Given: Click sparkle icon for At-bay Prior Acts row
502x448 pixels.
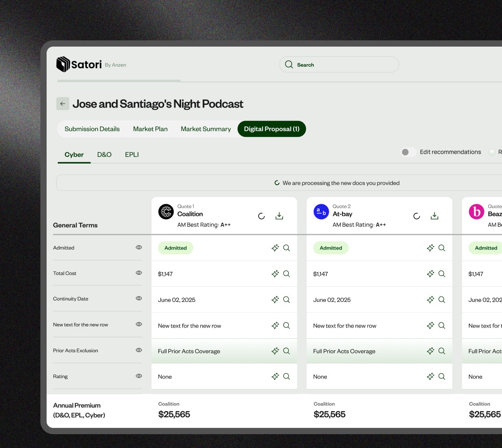Looking at the screenshot, I should click(430, 351).
